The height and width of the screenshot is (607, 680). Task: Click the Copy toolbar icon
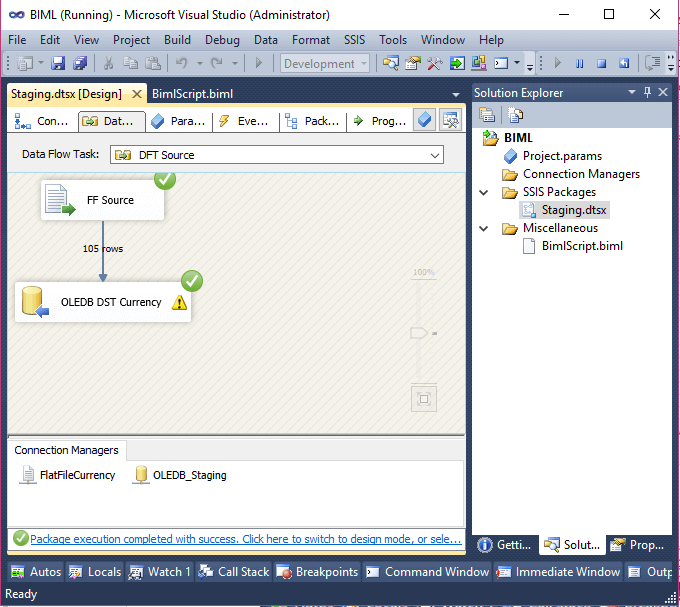[130, 63]
